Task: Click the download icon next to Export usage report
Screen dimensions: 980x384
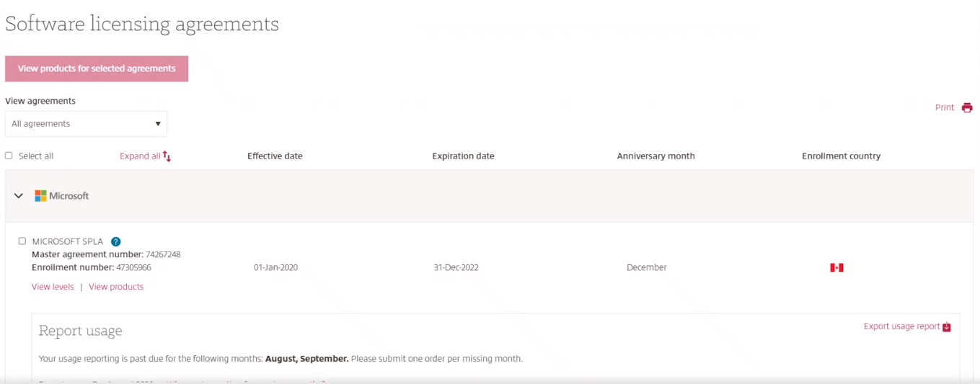Action: (x=947, y=327)
